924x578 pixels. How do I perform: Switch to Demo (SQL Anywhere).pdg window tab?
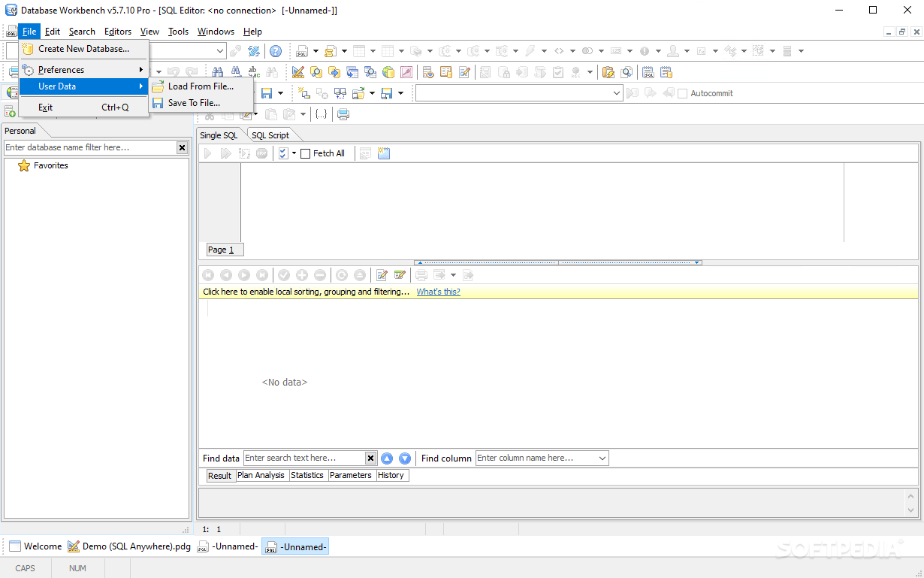coord(129,546)
